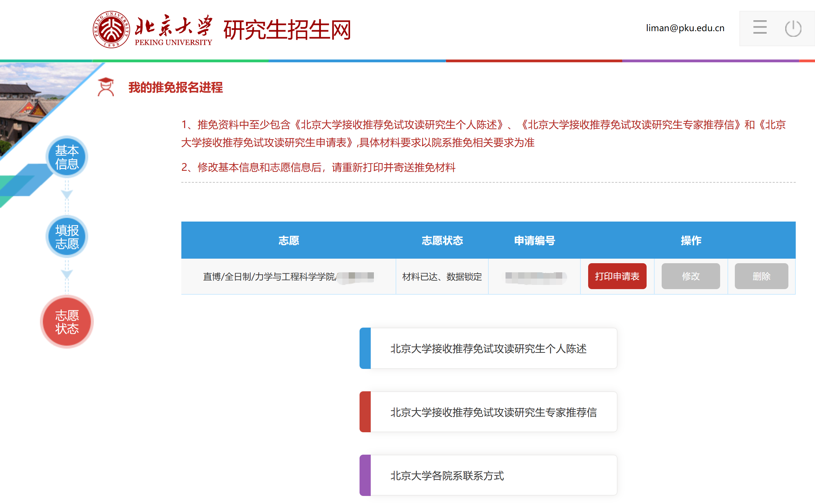The height and width of the screenshot is (504, 815).
Task: Click the 打印申请表 button
Action: tap(617, 276)
